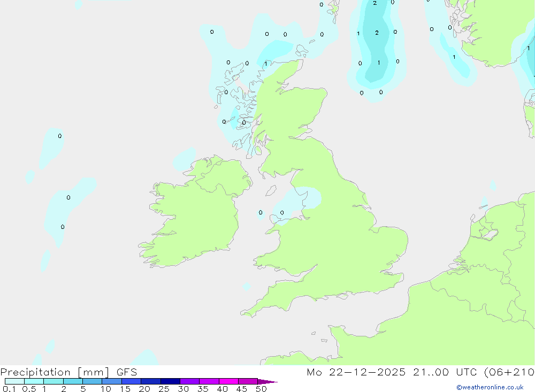Viewport: 535px width, 392px height.
Task: Click the palest cyan 0.1–0.5 mm legend swatch
Action: (x=14, y=381)
